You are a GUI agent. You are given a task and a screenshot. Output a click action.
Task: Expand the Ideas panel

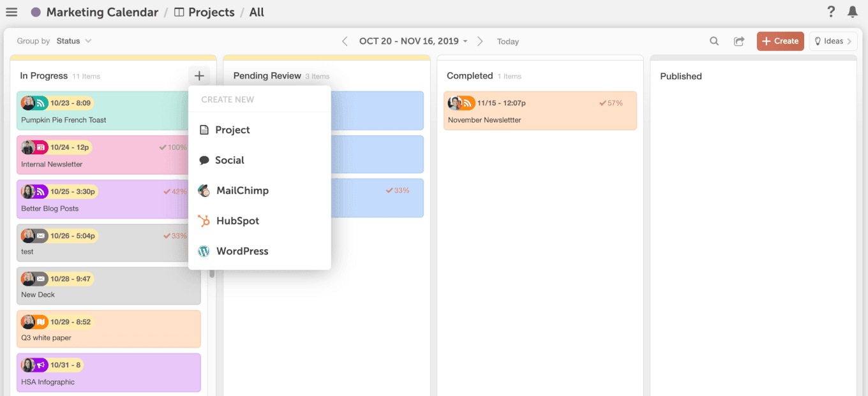point(833,41)
